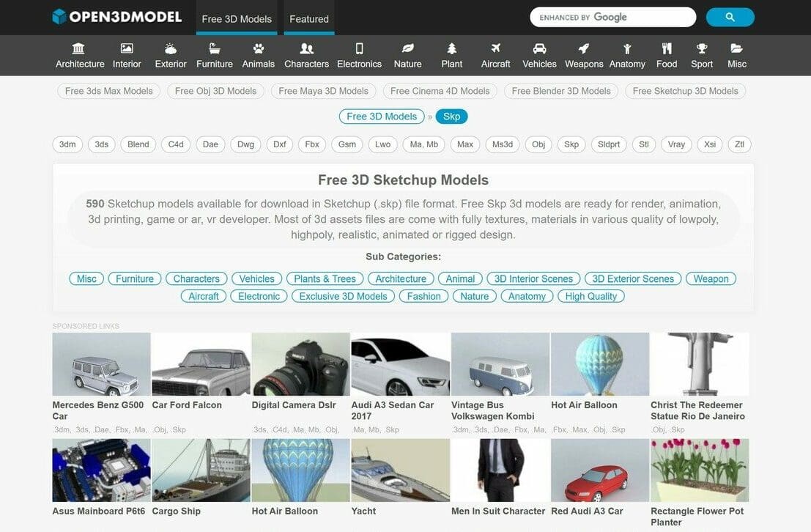Click the blue search magnifier button
Screen dimensions: 811x532
(730, 17)
